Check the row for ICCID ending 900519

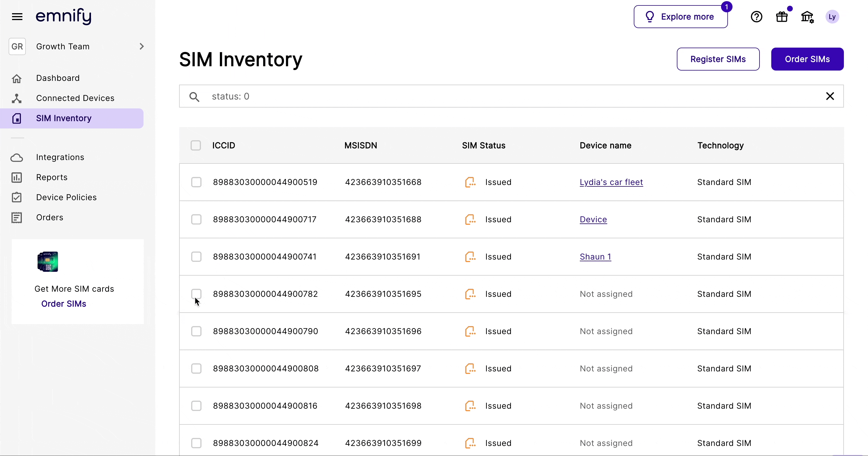pos(196,182)
